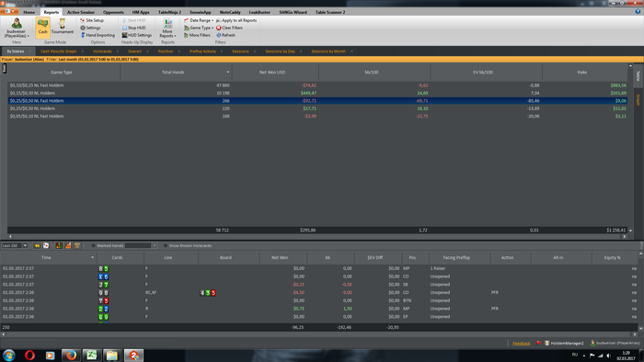
Task: Open the LeakBuster ribbon tab
Action: click(259, 12)
